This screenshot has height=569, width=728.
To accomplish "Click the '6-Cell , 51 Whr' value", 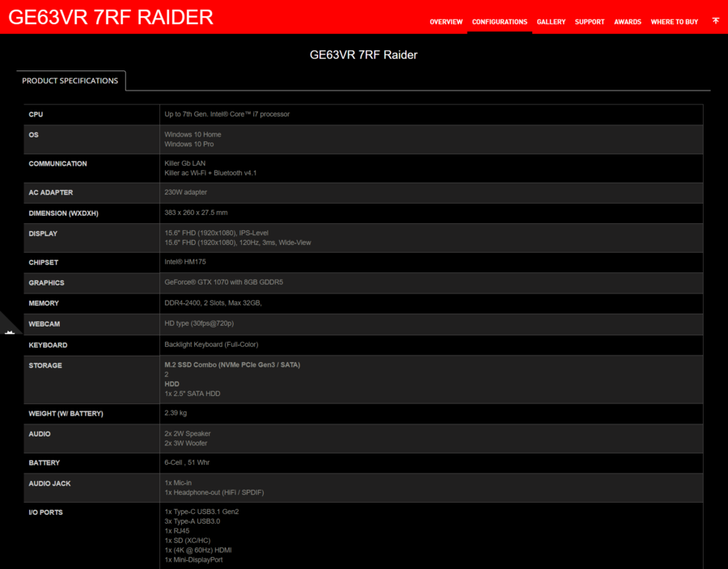I will (x=187, y=462).
